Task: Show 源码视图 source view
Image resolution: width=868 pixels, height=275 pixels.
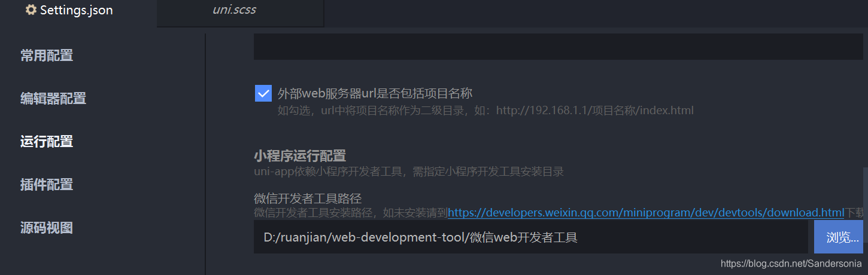Action: coord(47,228)
